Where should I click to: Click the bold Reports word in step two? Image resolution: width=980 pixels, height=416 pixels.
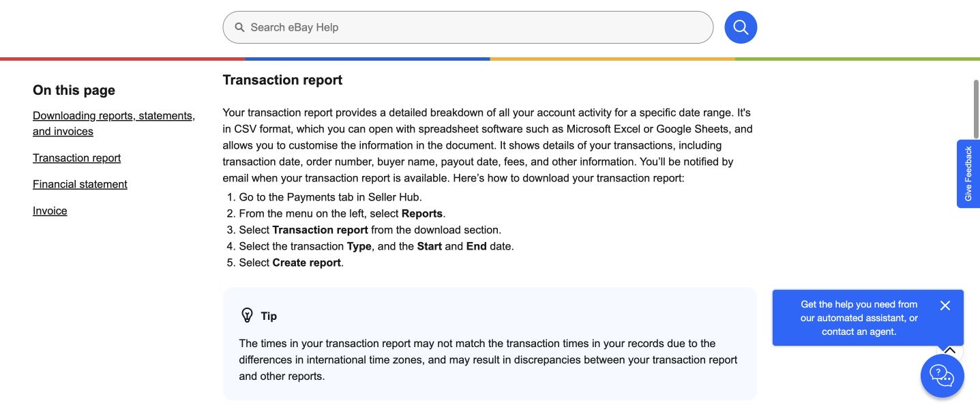[422, 213]
